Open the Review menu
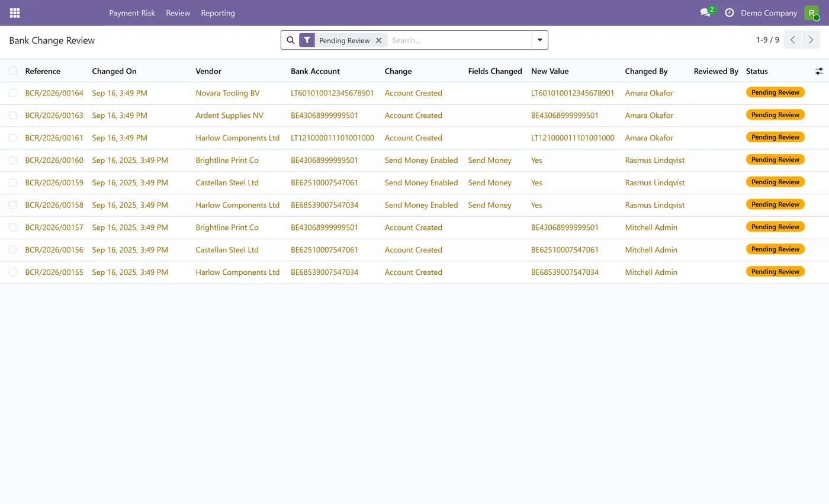The image size is (829, 504). (178, 12)
